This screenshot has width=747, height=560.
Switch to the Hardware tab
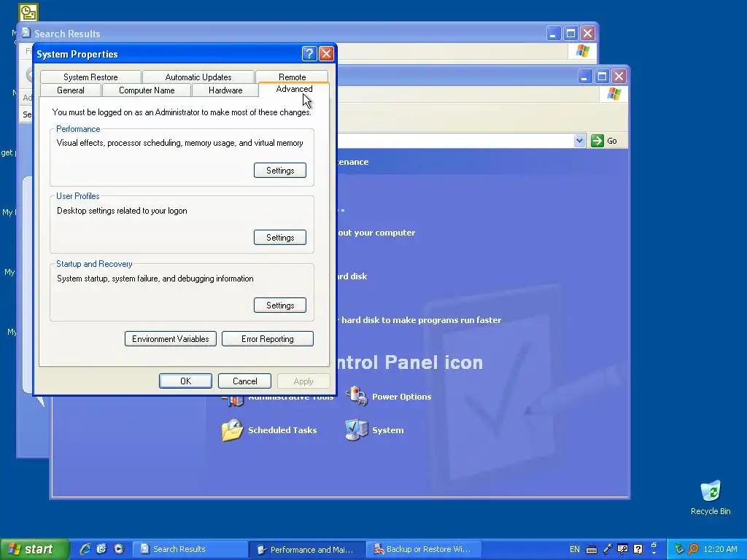[225, 90]
